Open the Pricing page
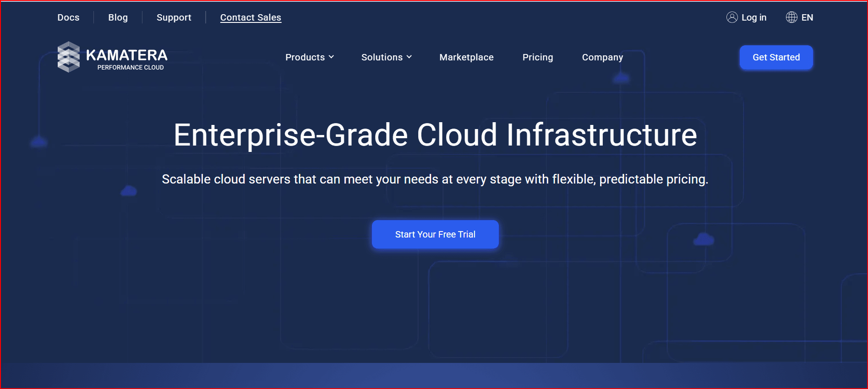This screenshot has height=389, width=868. click(x=537, y=57)
